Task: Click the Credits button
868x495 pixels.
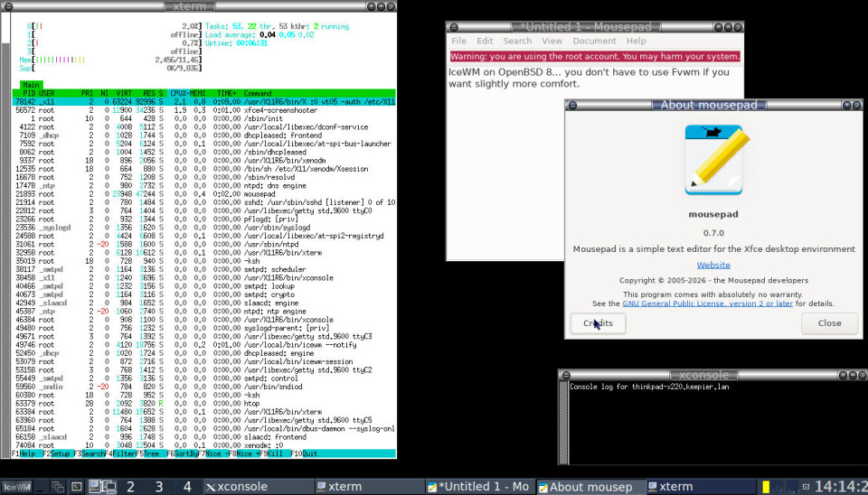Action: [x=598, y=323]
